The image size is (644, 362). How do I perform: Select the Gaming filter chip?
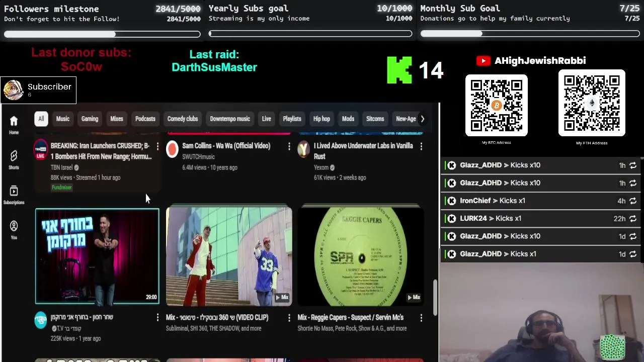[90, 119]
